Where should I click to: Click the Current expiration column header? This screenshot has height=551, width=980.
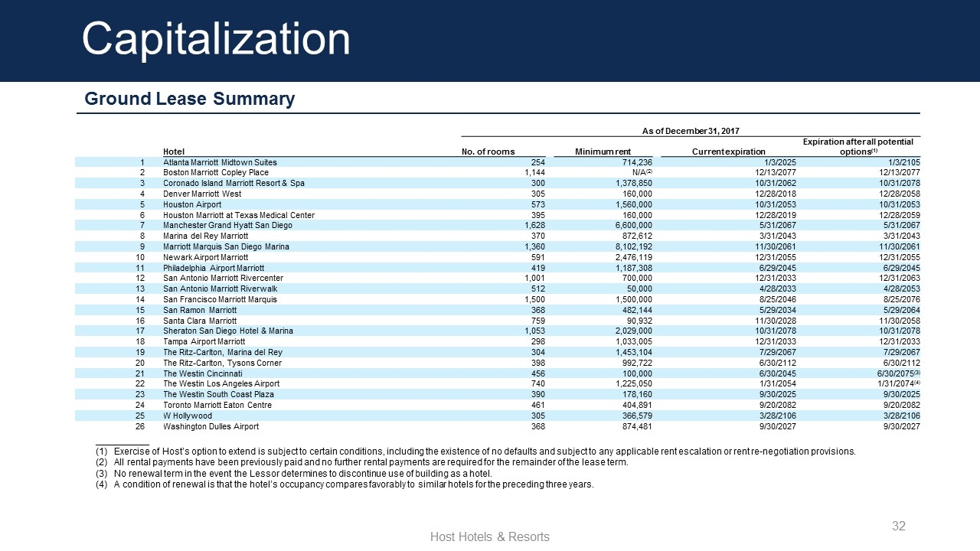(x=728, y=152)
